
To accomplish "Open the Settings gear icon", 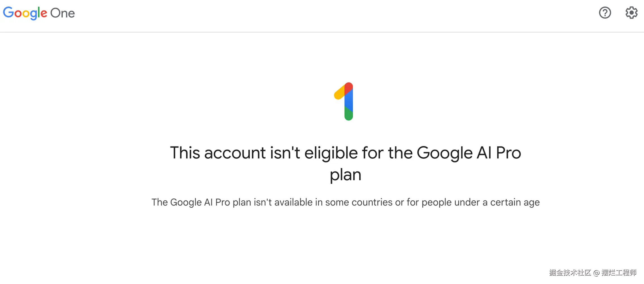I will [631, 13].
